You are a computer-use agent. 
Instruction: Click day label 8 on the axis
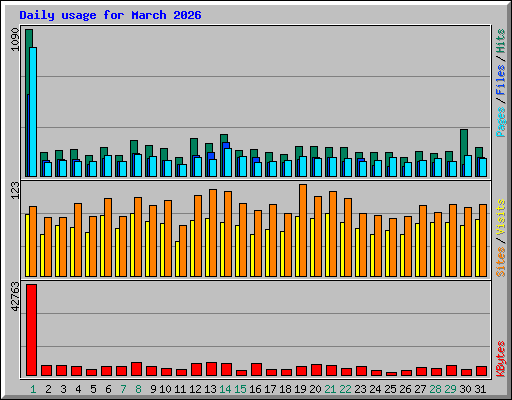[138, 389]
